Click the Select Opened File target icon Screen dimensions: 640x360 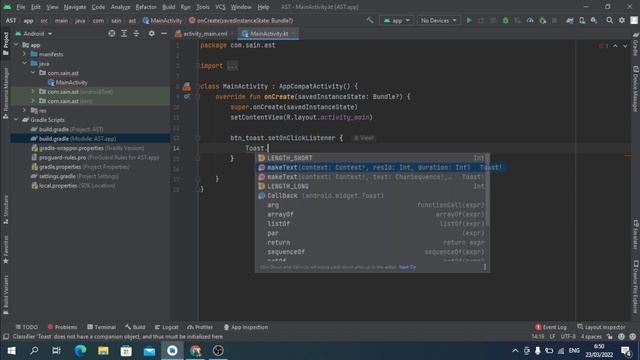111,33
